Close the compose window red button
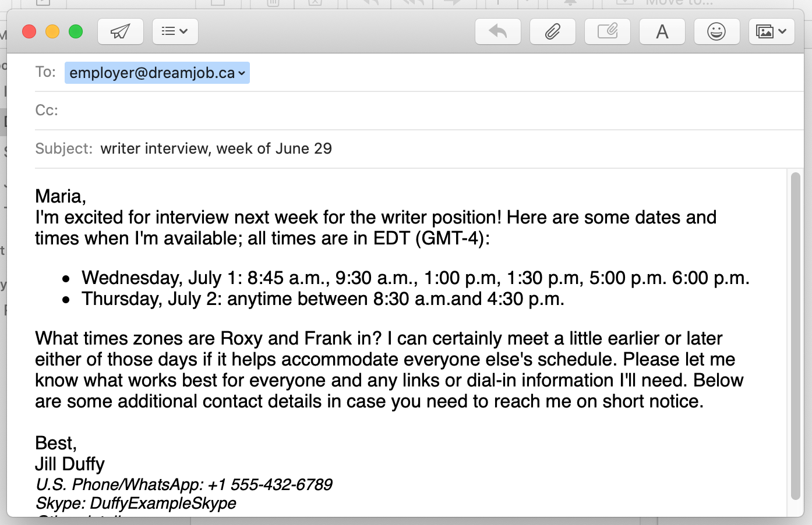The height and width of the screenshot is (525, 812). [29, 31]
